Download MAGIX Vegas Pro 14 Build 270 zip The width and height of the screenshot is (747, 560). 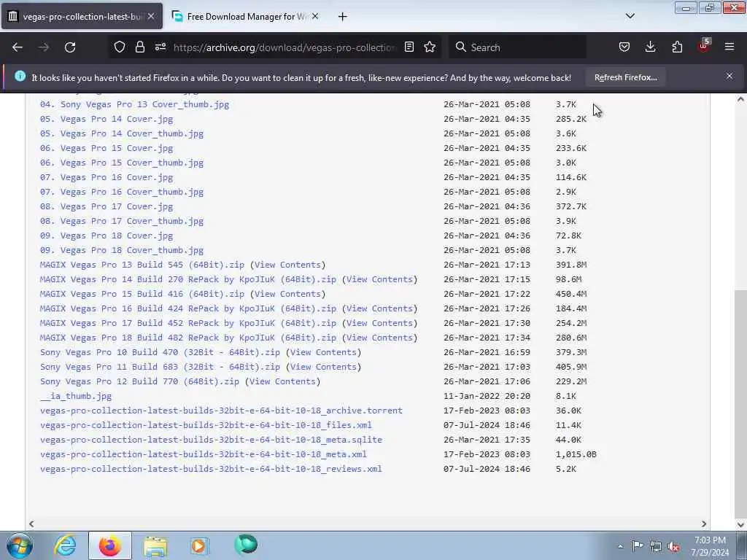pyautogui.click(x=188, y=279)
